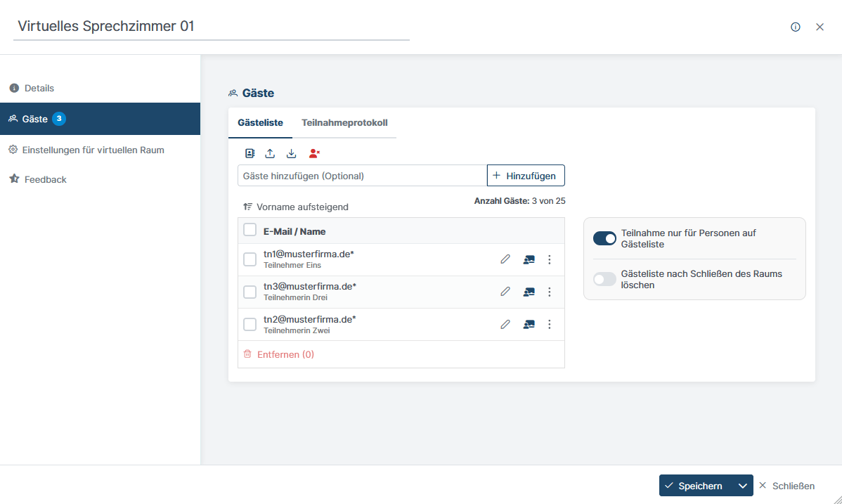Screen dimensions: 842x504
Task: Change sort order Vorname aufsteigend
Action: 296,207
